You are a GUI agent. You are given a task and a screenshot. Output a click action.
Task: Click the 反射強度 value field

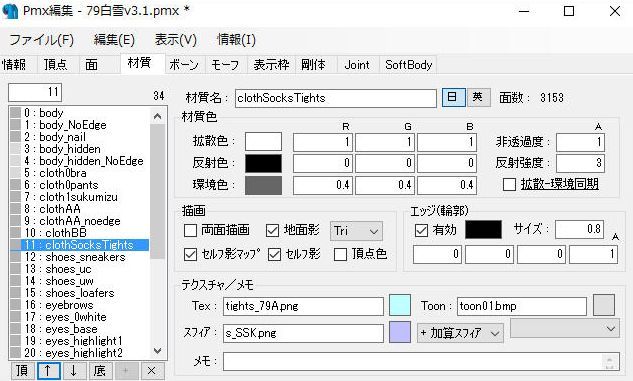pyautogui.click(x=580, y=163)
